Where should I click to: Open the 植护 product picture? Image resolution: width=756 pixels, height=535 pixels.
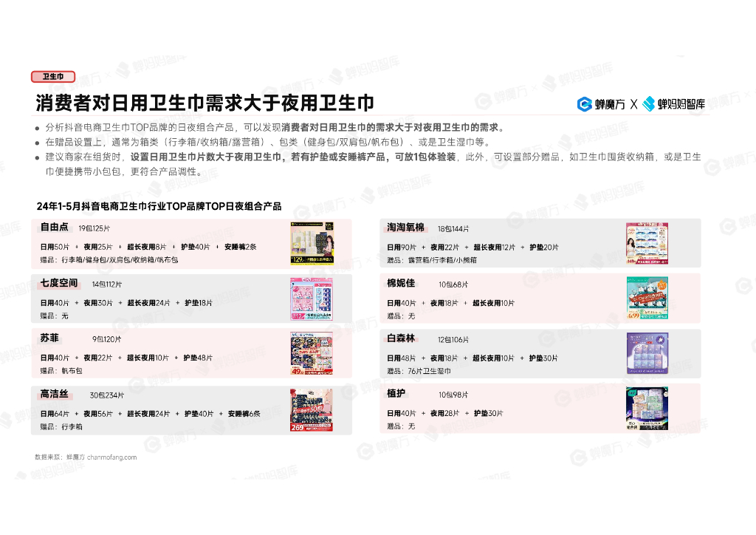click(647, 409)
